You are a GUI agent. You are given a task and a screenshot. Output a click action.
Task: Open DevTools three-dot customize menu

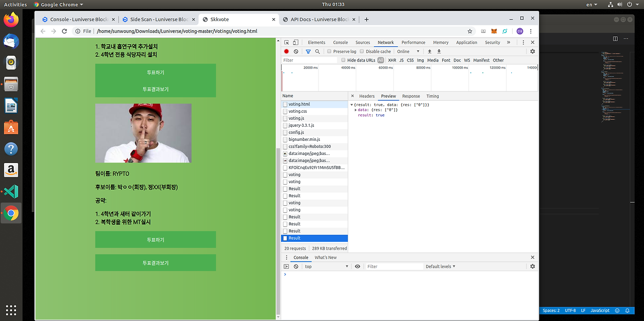523,43
